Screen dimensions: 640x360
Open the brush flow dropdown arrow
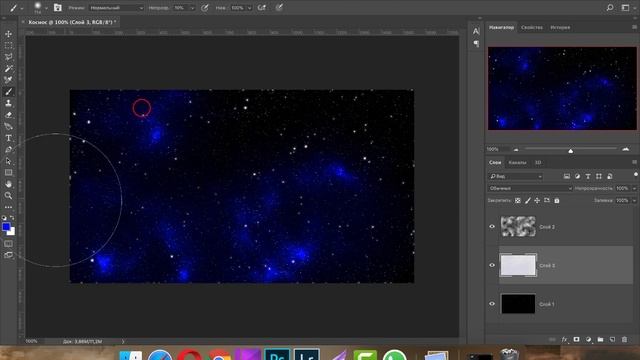pos(249,8)
